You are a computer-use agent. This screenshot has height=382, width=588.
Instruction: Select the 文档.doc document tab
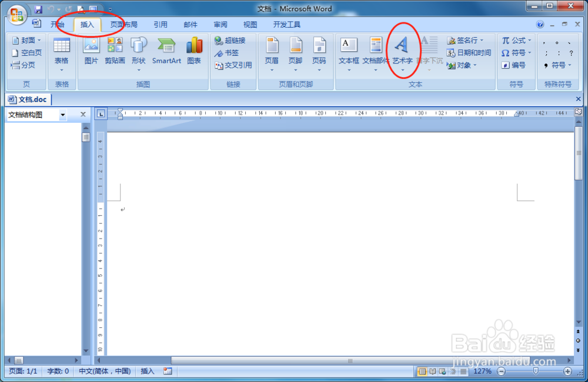pos(28,99)
